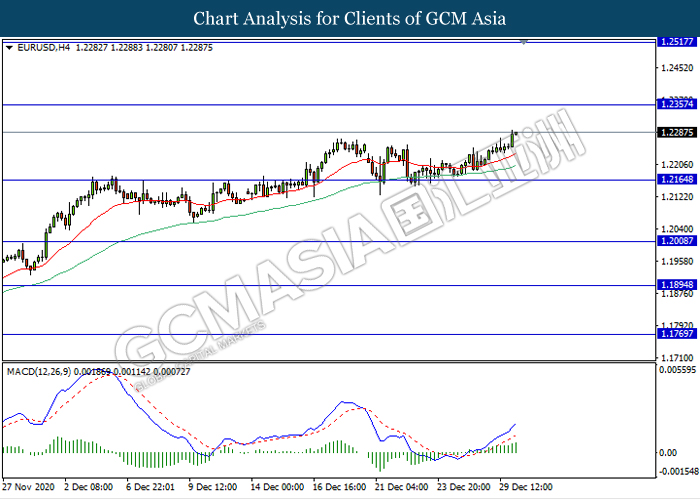Image resolution: width=700 pixels, height=500 pixels.
Task: Select the 1.18948 price level label
Action: coord(676,285)
